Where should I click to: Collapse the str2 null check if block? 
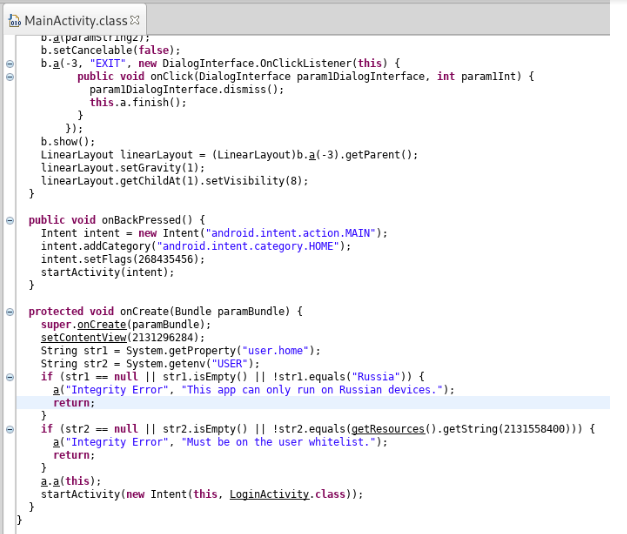point(10,430)
